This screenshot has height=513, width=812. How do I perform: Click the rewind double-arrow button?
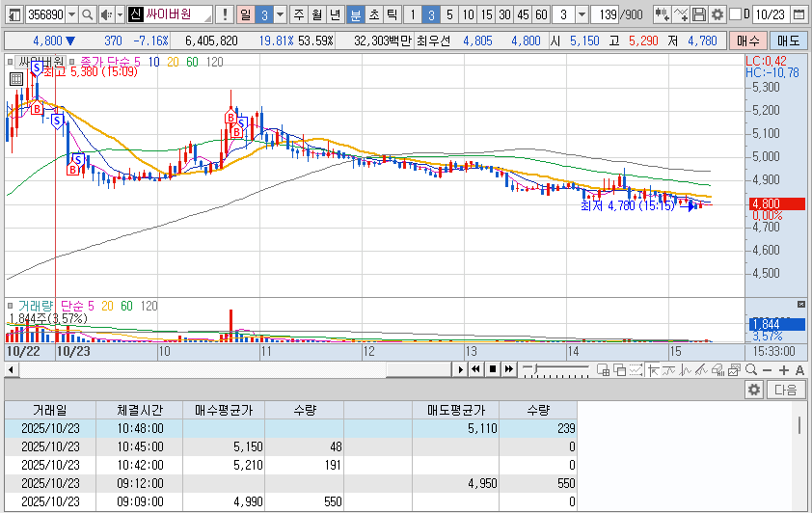pyautogui.click(x=475, y=369)
